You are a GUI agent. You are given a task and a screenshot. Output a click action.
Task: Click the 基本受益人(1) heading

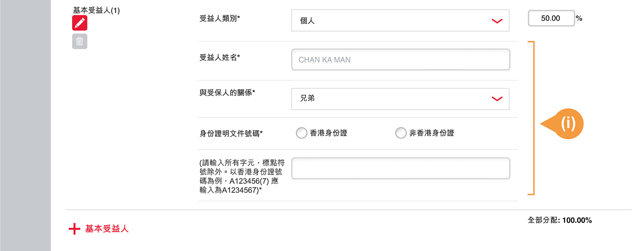[96, 10]
